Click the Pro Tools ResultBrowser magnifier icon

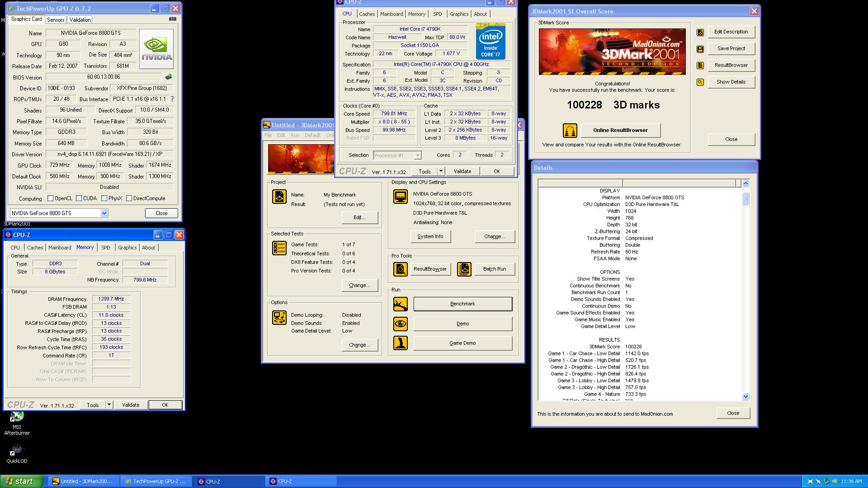401,269
